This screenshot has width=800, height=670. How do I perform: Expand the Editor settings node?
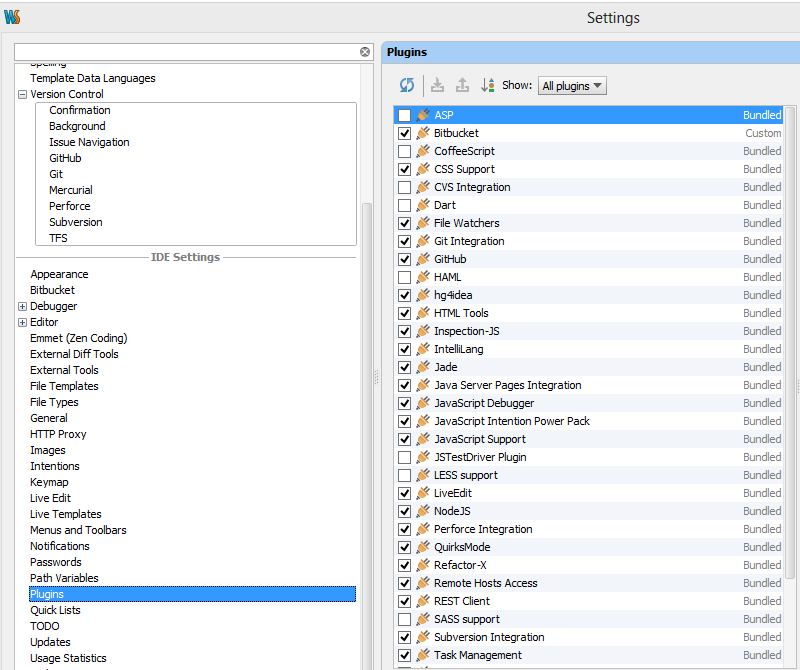tap(22, 322)
